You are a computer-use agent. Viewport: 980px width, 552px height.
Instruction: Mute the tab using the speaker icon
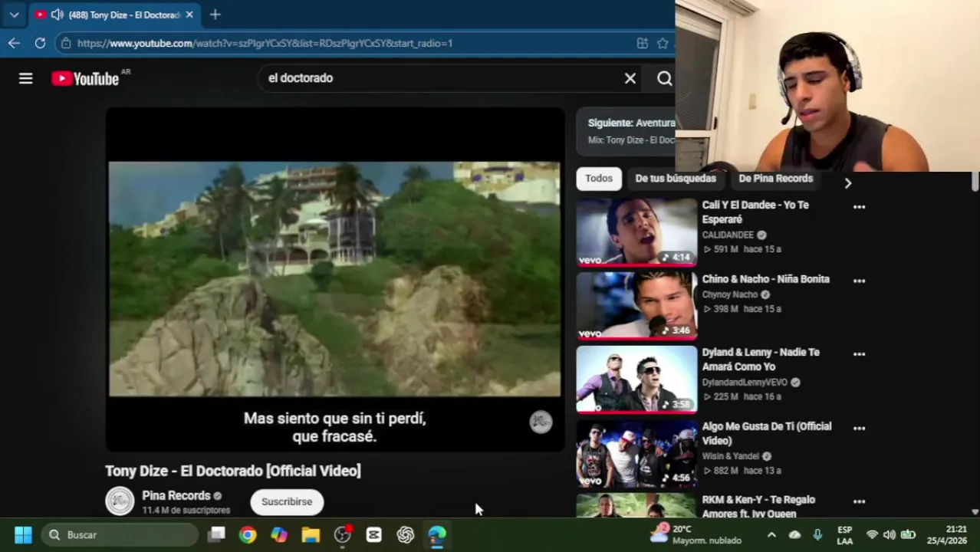pyautogui.click(x=57, y=15)
